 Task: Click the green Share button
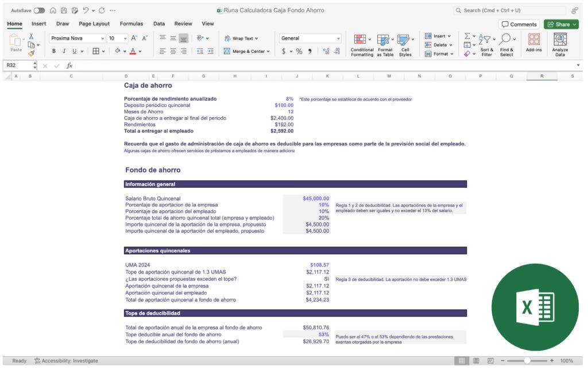point(561,24)
